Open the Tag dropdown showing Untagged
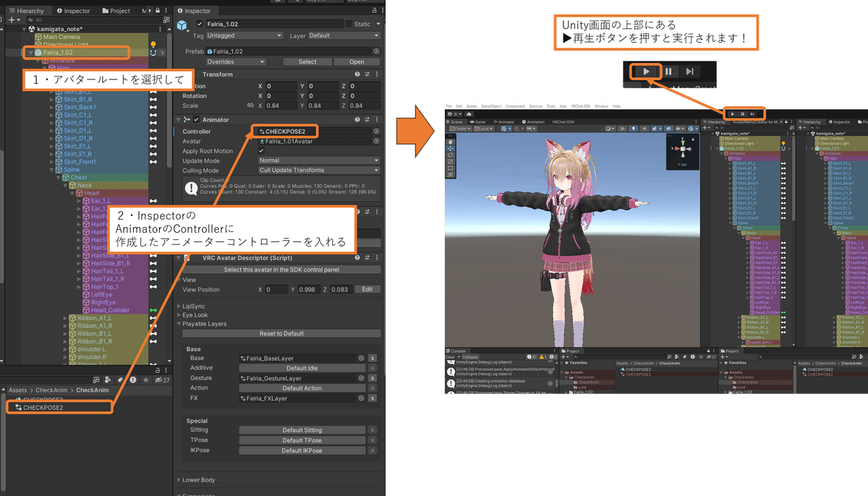868x496 pixels. point(244,35)
